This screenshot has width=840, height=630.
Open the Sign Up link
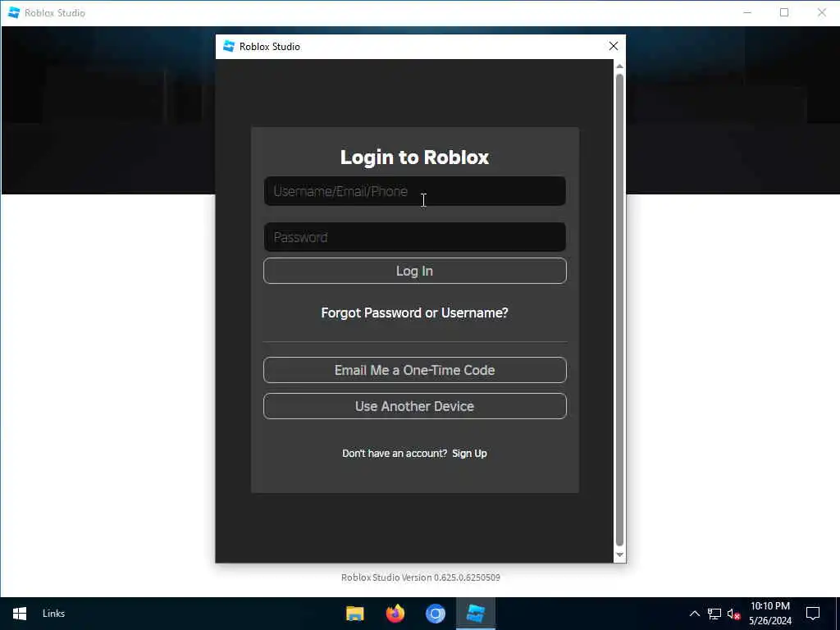tap(469, 453)
